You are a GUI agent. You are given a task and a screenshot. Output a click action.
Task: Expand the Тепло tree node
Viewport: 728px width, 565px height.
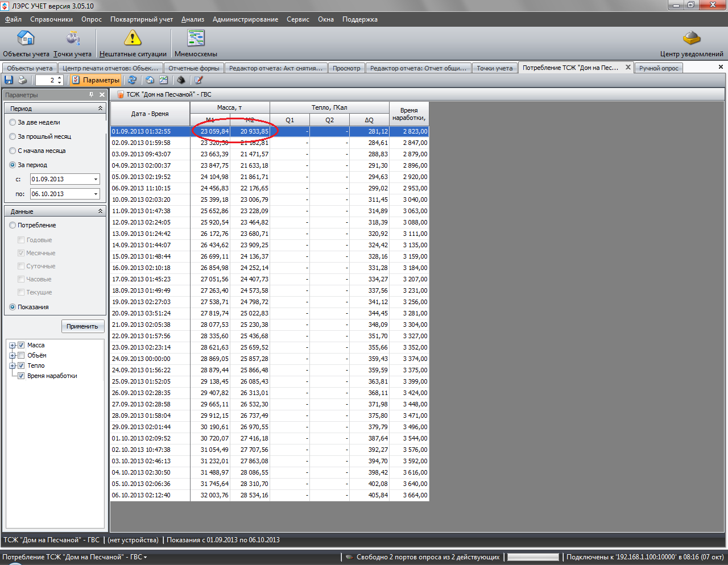pyautogui.click(x=13, y=365)
